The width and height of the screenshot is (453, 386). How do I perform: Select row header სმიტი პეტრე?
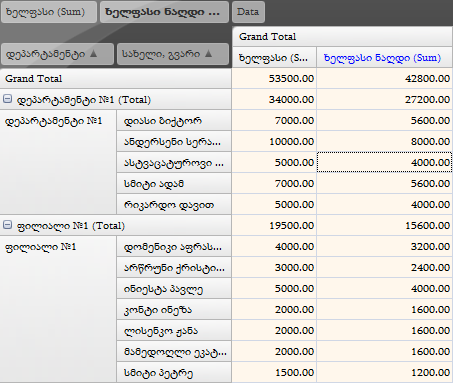point(174,372)
